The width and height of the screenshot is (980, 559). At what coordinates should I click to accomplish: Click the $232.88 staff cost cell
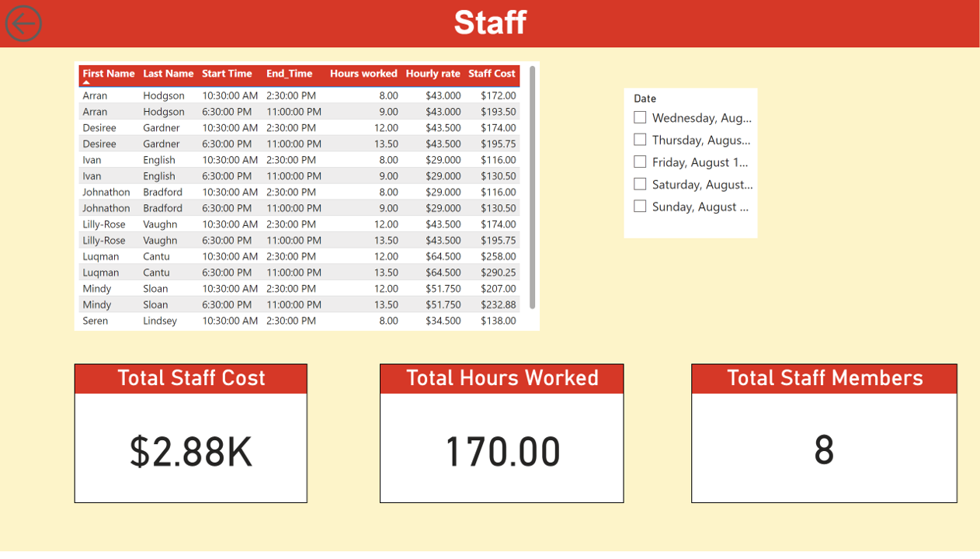(x=498, y=304)
